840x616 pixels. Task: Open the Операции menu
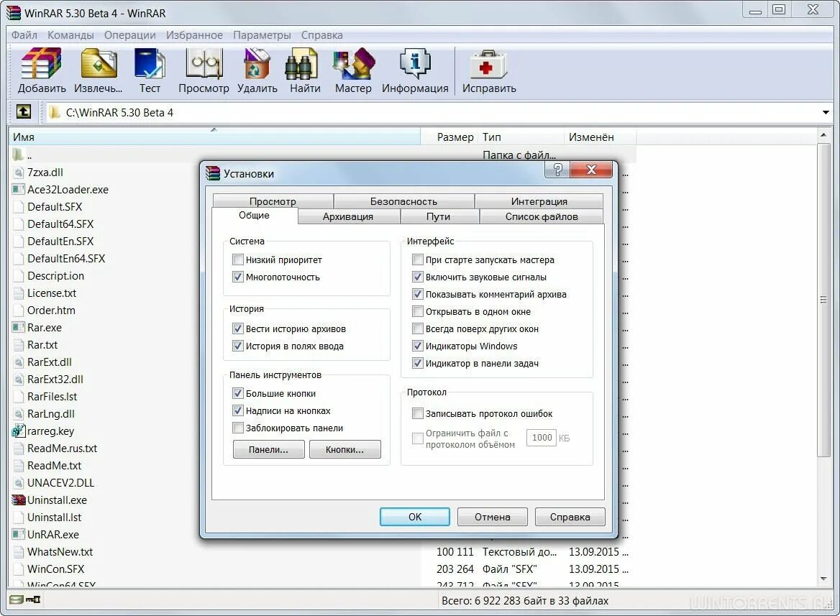[x=129, y=35]
